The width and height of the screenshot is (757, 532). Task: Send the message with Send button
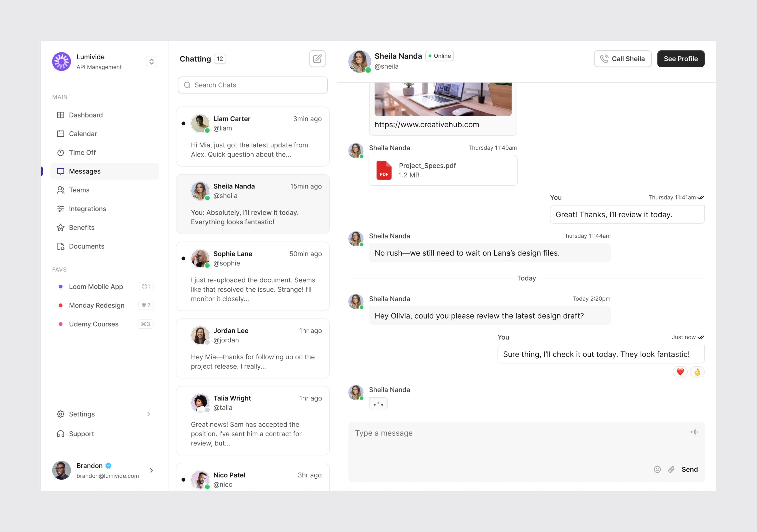689,469
